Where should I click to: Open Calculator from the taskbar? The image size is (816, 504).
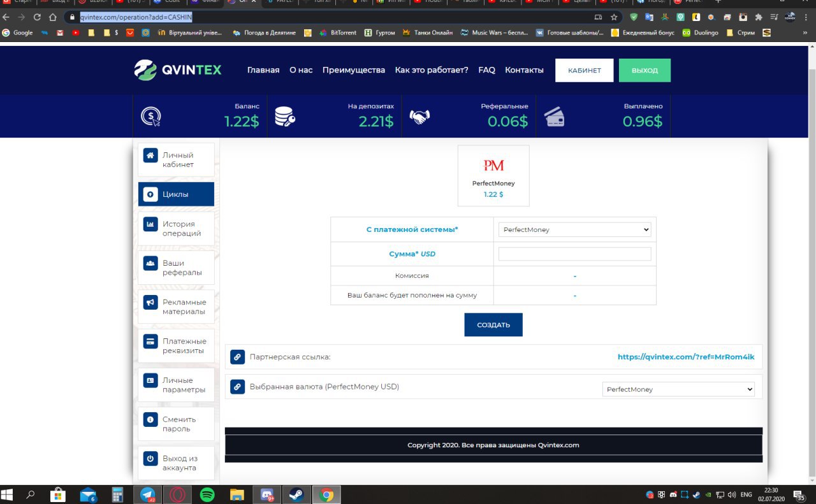click(x=117, y=494)
